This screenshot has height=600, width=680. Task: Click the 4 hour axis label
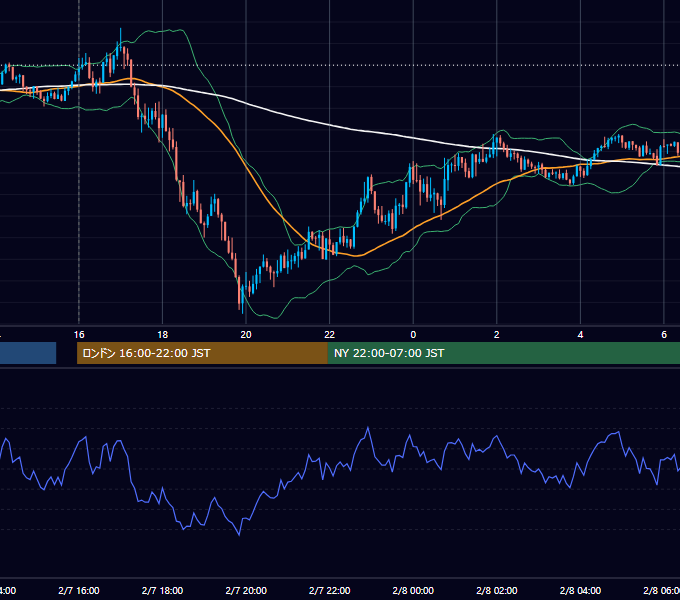[x=580, y=335]
